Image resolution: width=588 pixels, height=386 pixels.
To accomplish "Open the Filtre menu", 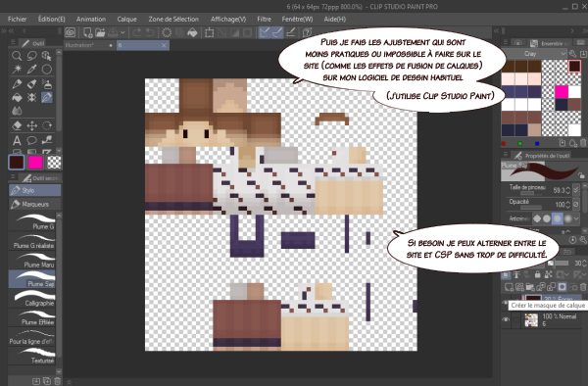I will pos(264,20).
